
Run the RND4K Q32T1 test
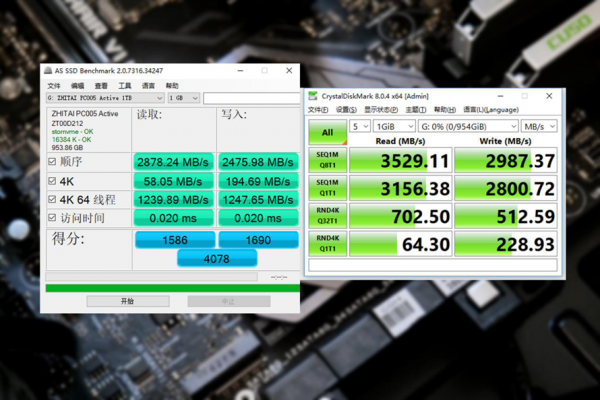328,216
